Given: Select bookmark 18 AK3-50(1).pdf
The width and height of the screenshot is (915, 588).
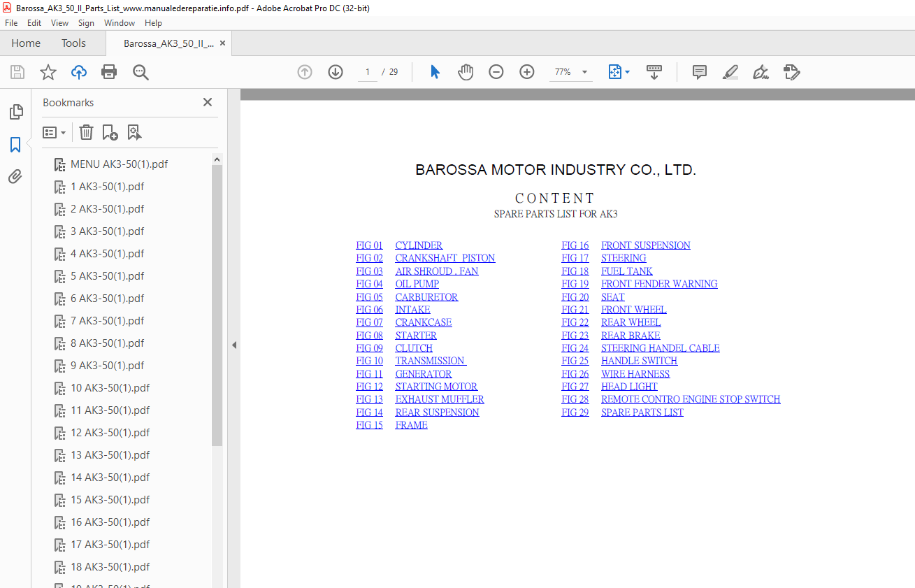Looking at the screenshot, I should [x=110, y=567].
